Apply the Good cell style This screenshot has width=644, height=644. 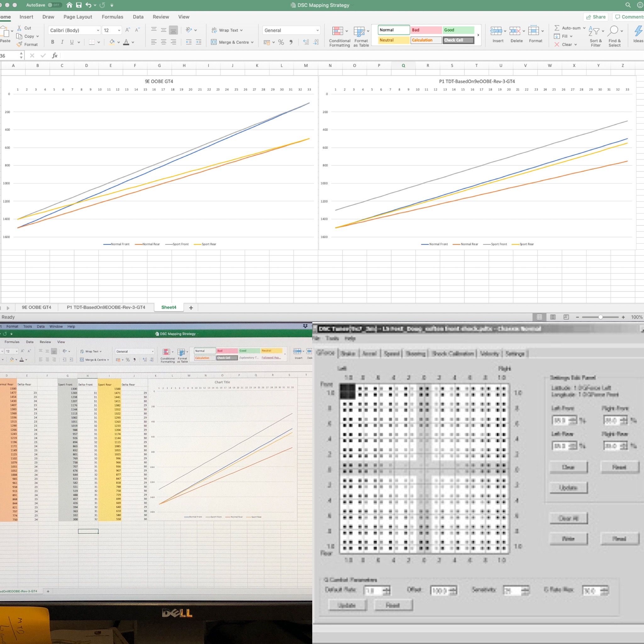(x=458, y=30)
